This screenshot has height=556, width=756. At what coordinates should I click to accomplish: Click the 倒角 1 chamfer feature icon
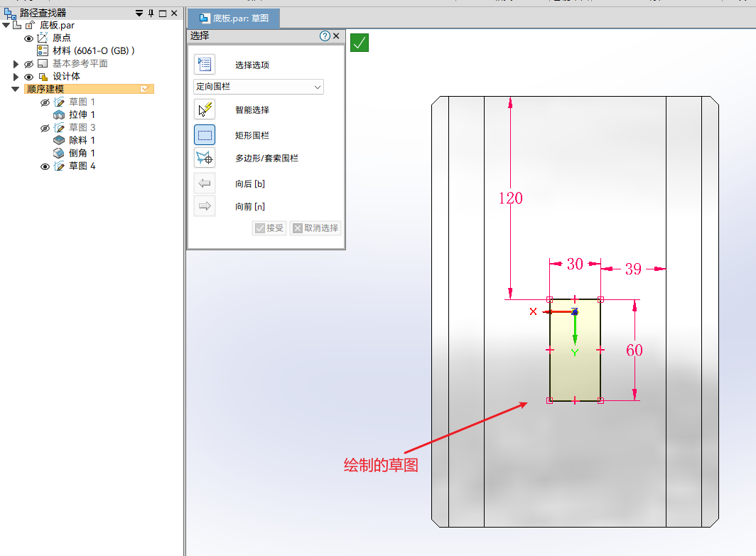(x=59, y=153)
